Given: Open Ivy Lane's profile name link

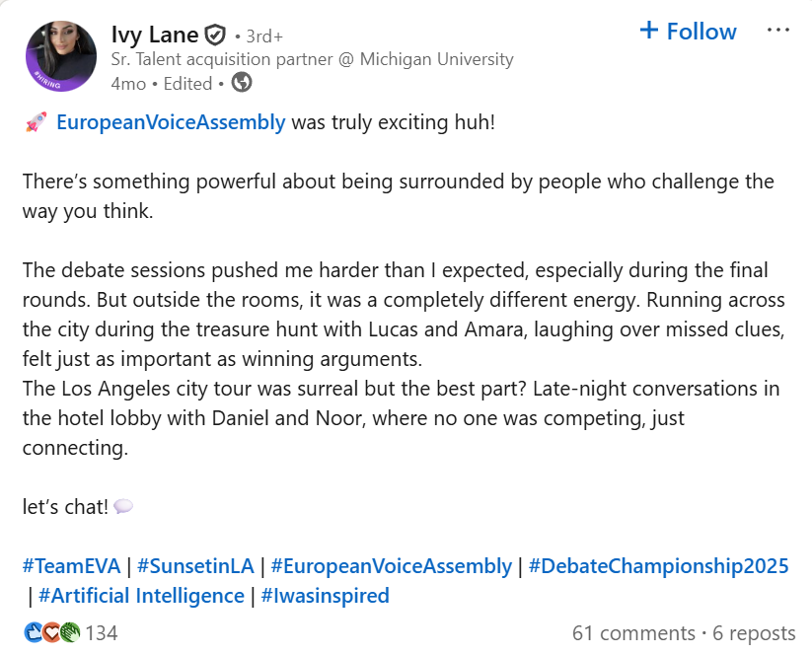Looking at the screenshot, I should [155, 36].
